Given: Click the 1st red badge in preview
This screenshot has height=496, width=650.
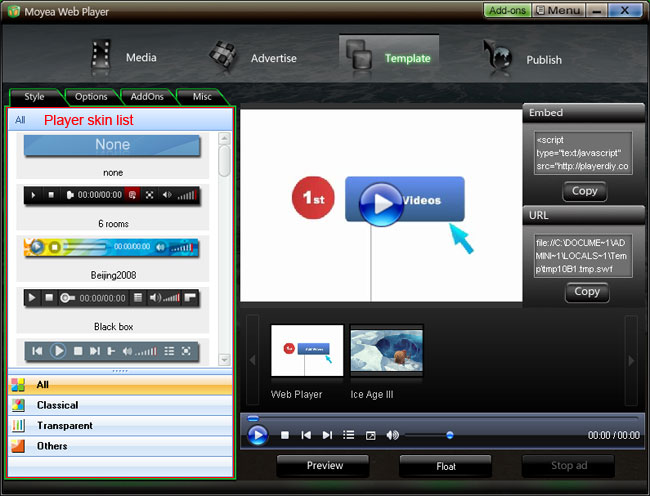Looking at the screenshot, I should [313, 198].
